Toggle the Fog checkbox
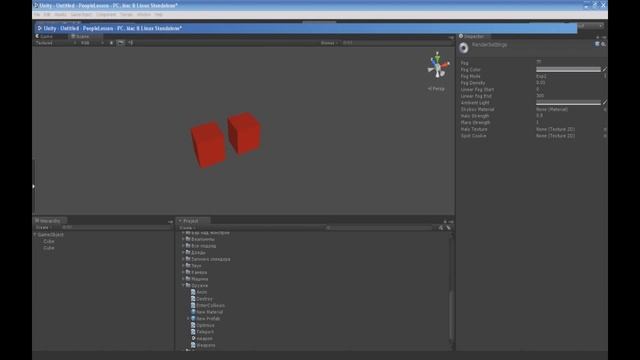 click(538, 62)
